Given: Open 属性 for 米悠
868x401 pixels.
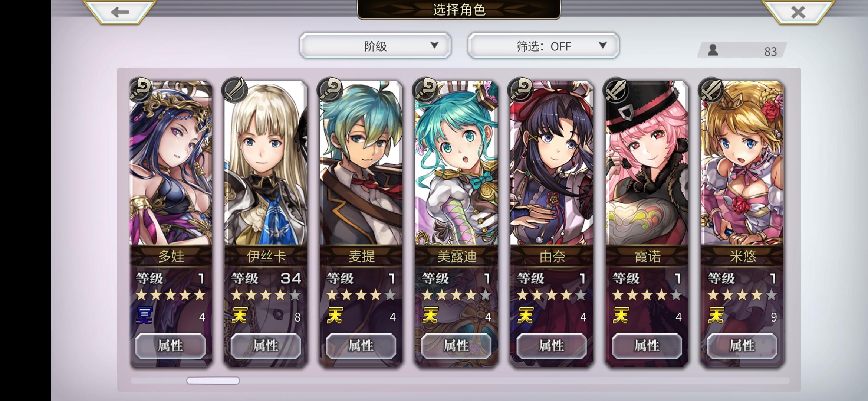Looking at the screenshot, I should click(x=742, y=346).
